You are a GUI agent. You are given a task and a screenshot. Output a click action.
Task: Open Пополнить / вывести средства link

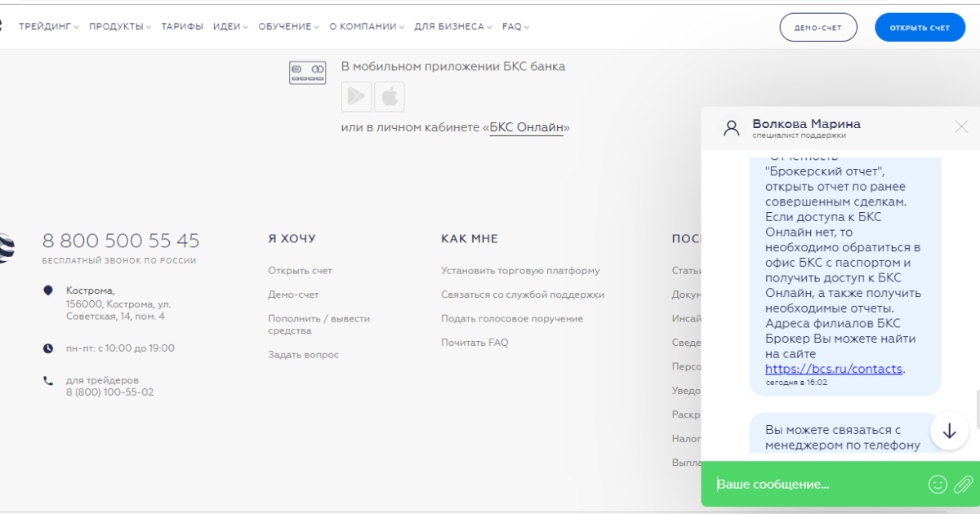coord(318,325)
